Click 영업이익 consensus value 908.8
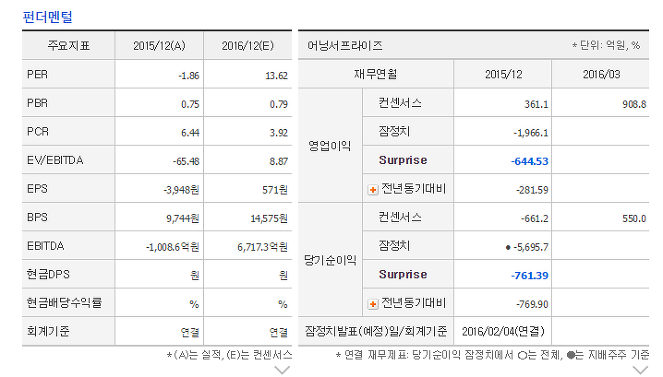This screenshot has width=663, height=377. pos(634,104)
